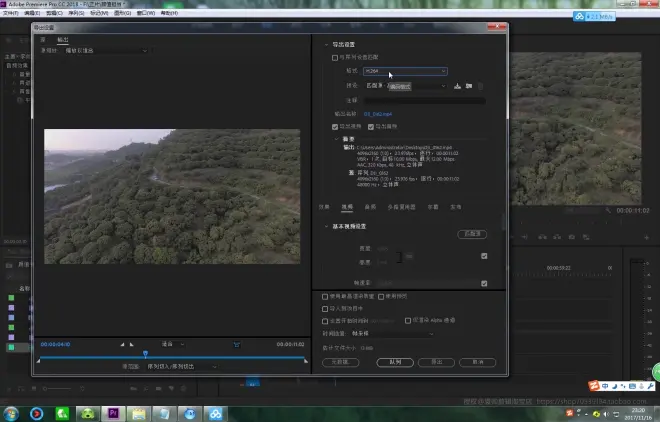This screenshot has height=422, width=660.
Task: Uncheck the 帧速率 match-source checkbox
Action: 484,284
